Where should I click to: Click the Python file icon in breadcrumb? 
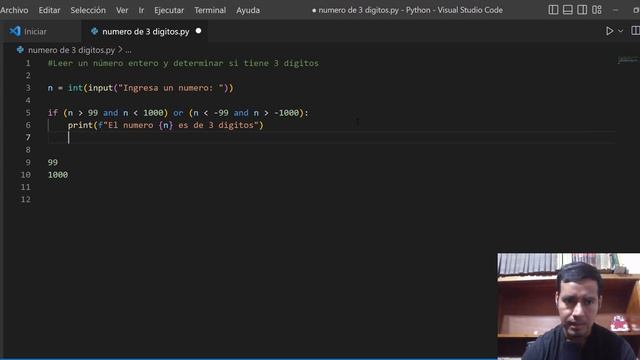pos(20,50)
